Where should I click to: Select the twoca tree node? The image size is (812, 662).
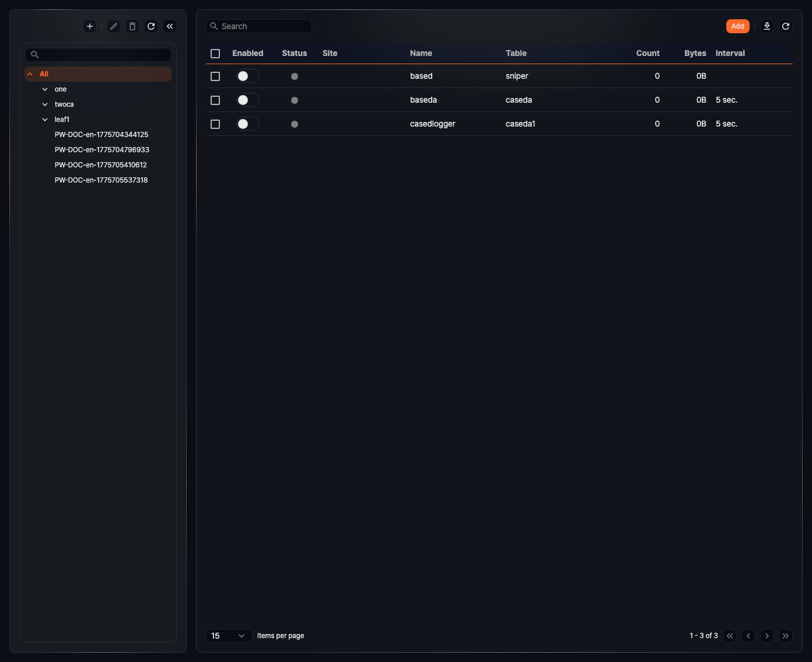64,104
